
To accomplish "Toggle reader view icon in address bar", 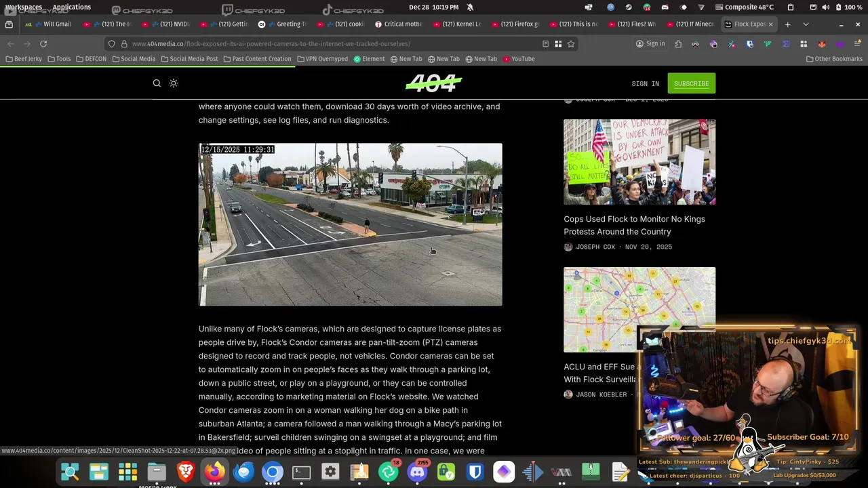I will point(545,43).
